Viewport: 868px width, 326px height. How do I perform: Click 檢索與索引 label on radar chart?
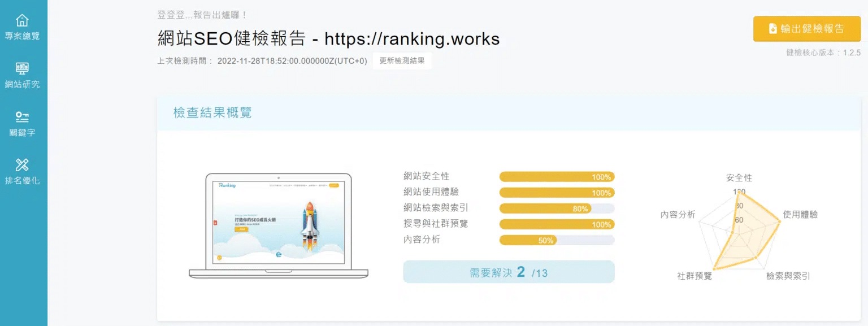[x=788, y=276]
